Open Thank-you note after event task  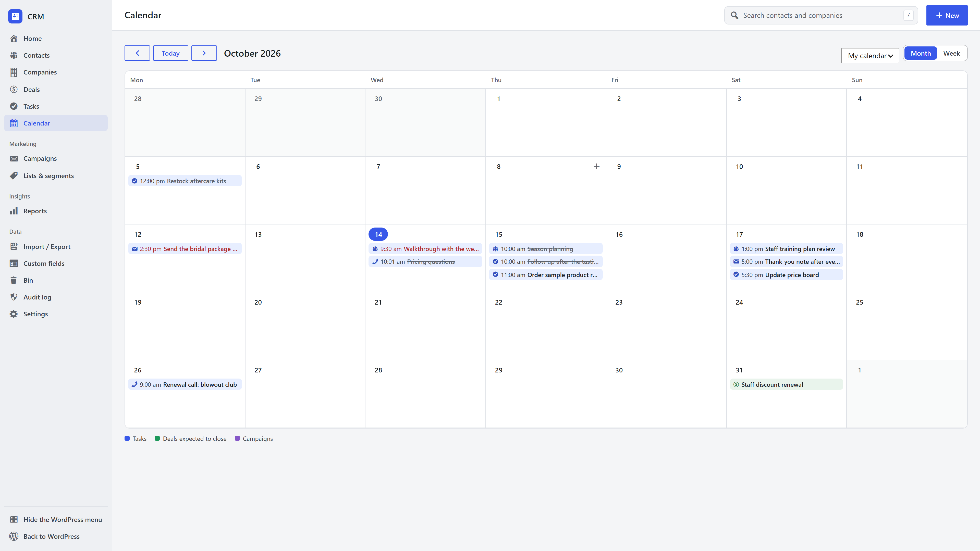point(786,262)
